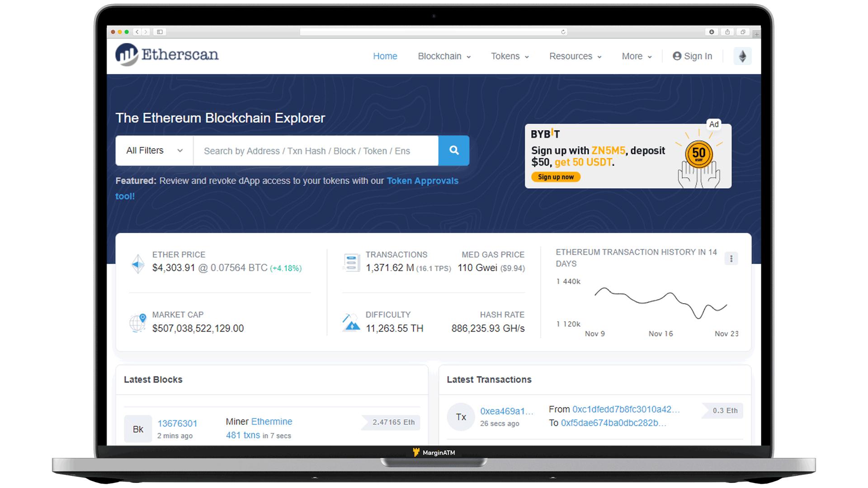868x488 pixels.
Task: Click ether price $4,303.91 value
Action: (x=174, y=267)
